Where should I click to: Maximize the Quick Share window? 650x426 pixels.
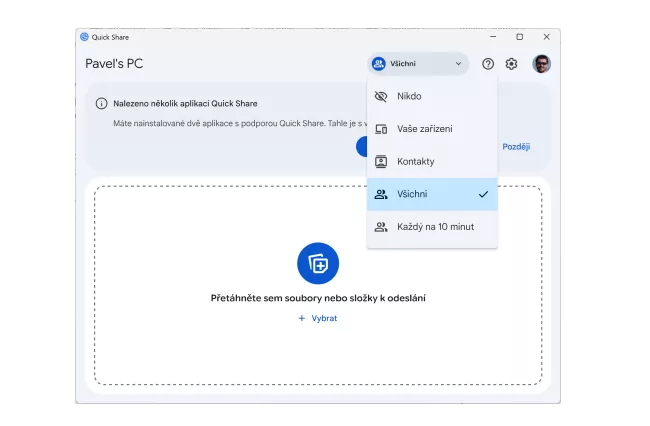[519, 37]
